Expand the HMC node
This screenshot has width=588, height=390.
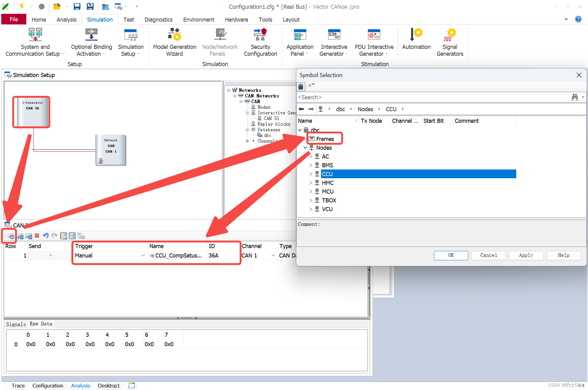(x=311, y=183)
